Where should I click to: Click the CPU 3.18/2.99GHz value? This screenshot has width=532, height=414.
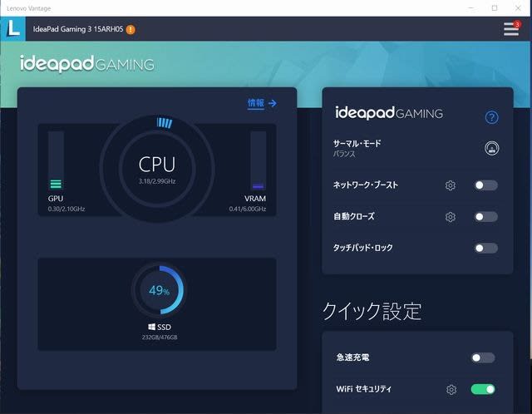click(157, 181)
